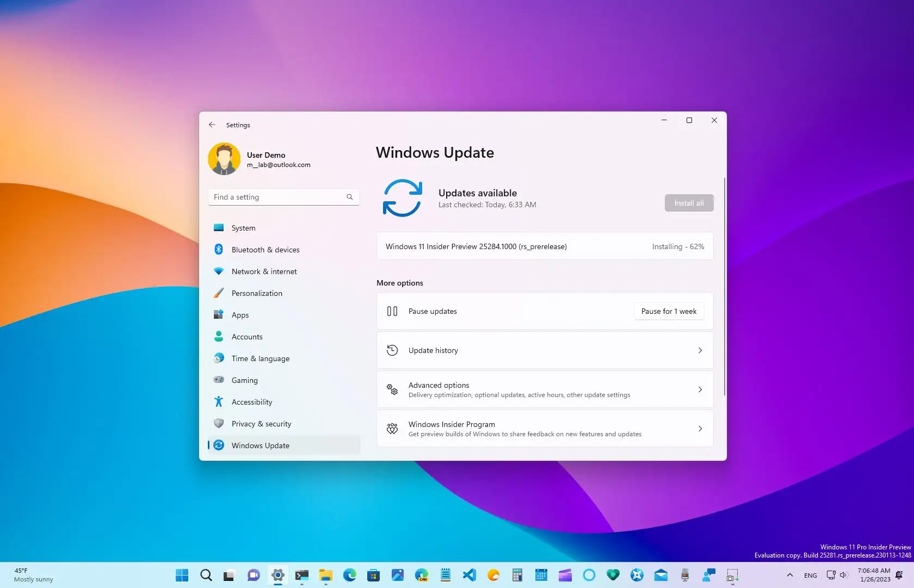The height and width of the screenshot is (588, 914).
Task: Select the Accounts category
Action: tap(283, 337)
